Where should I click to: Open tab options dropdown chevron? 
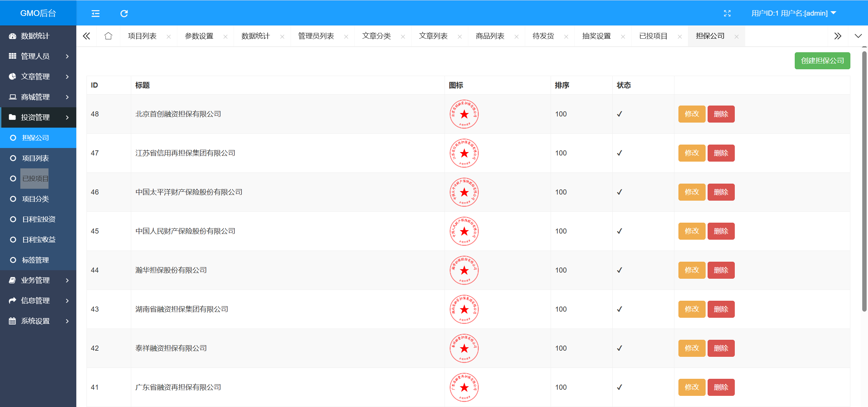click(858, 36)
